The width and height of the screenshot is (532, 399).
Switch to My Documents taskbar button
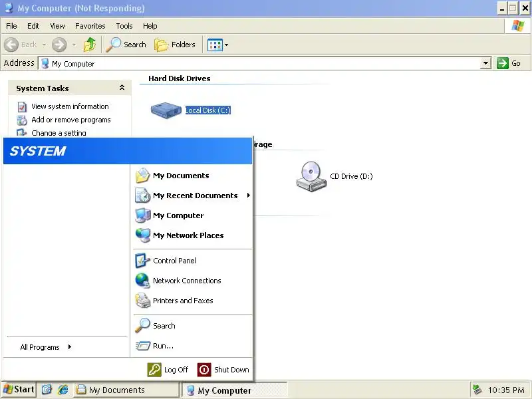coord(126,390)
